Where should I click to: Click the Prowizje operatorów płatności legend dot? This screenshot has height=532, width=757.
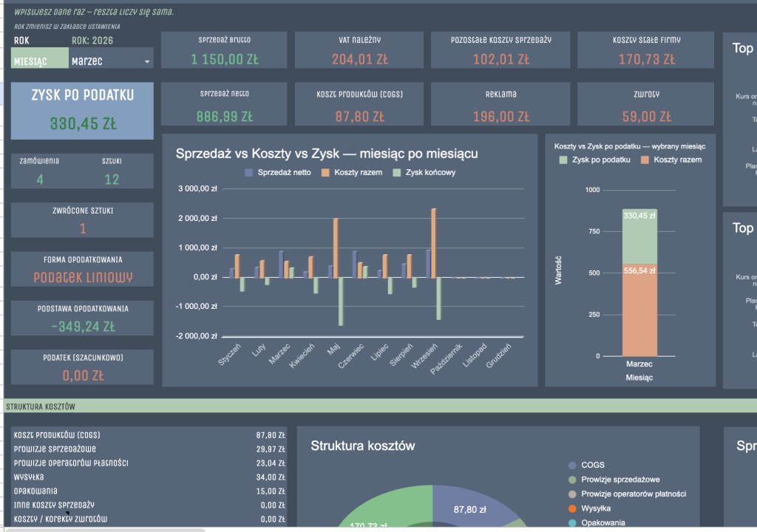[572, 494]
